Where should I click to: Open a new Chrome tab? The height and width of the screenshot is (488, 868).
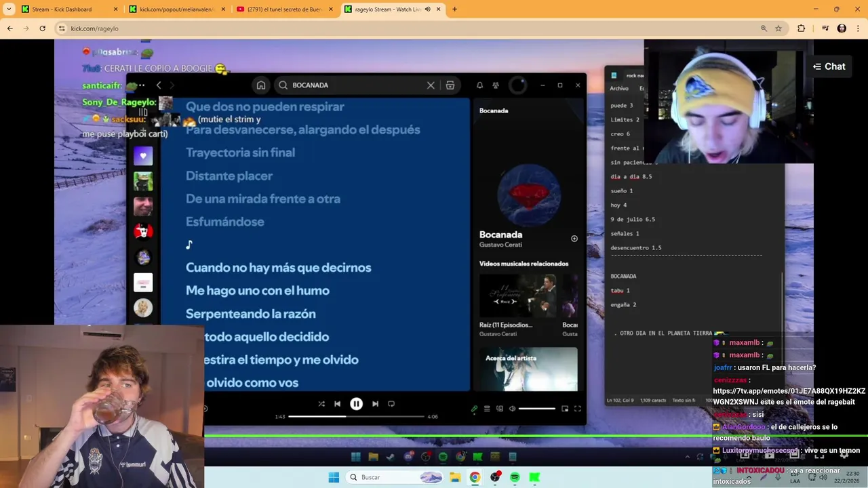(454, 9)
